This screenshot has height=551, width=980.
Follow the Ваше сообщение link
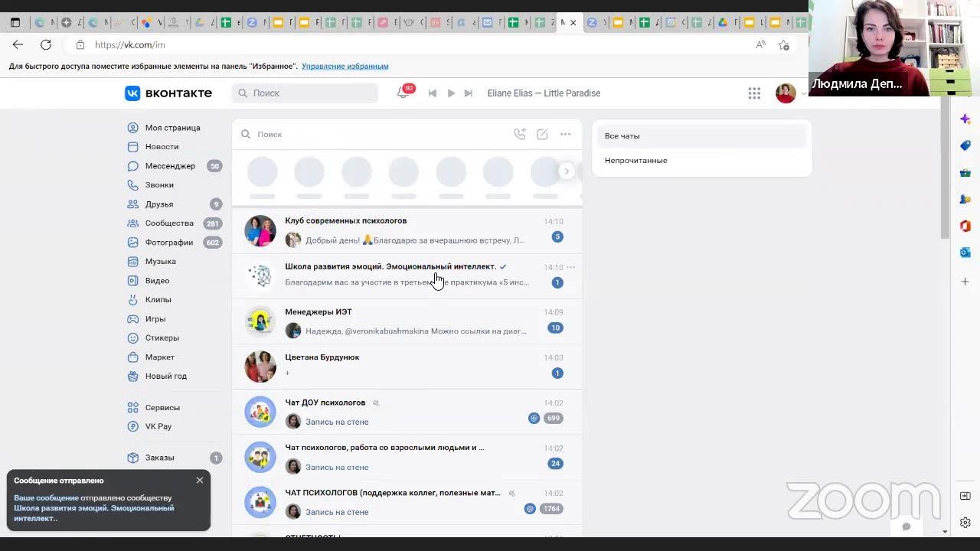(x=46, y=498)
